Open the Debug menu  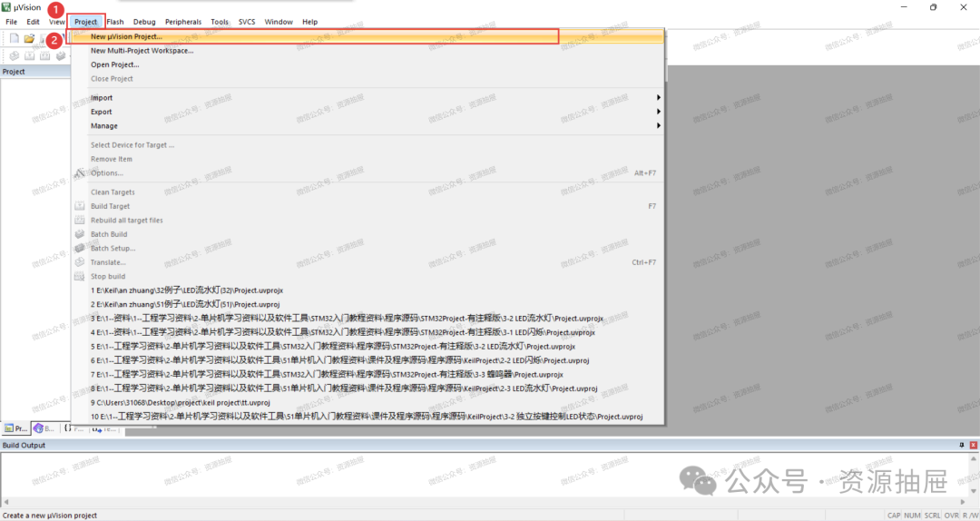144,22
